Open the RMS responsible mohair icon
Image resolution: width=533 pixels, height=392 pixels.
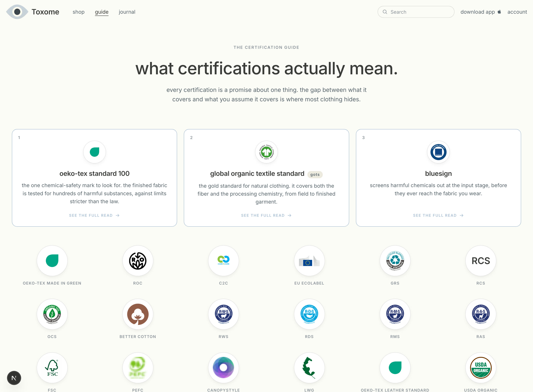[395, 314]
